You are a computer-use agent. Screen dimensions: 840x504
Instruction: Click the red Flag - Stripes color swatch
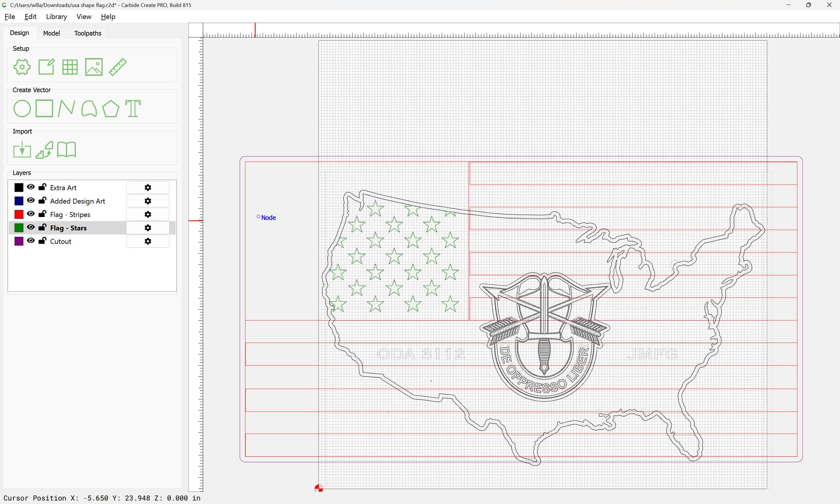tap(19, 214)
